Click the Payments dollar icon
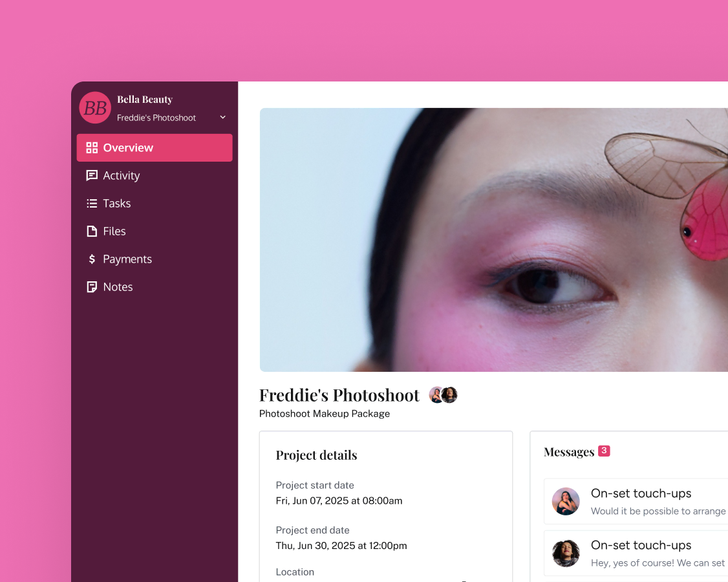The height and width of the screenshot is (582, 728). [92, 259]
